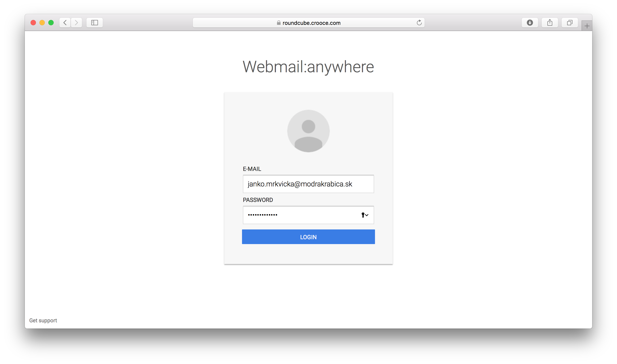This screenshot has width=617, height=364.
Task: Open a new tab with the plus button
Action: [587, 26]
